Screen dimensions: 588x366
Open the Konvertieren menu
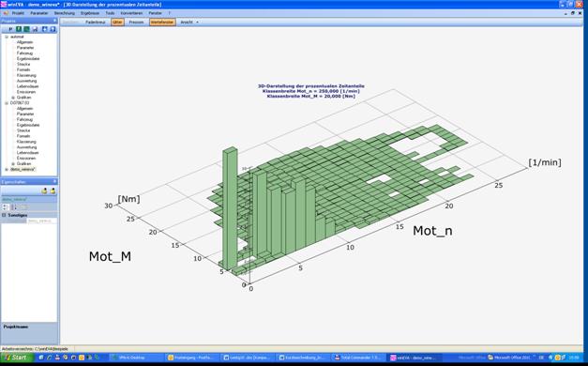pos(131,13)
